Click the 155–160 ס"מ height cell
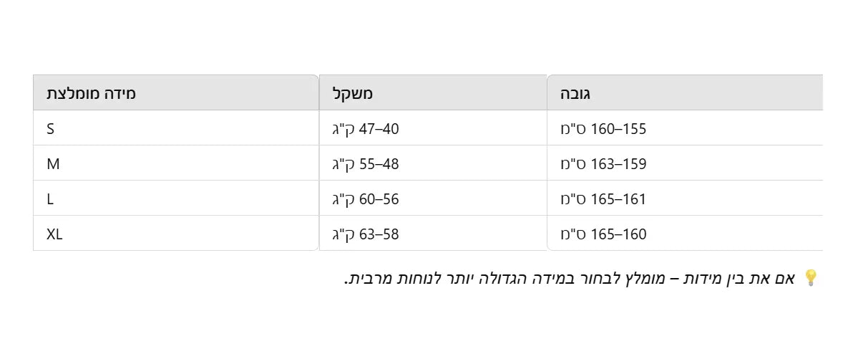The image size is (868, 359). pos(603,129)
